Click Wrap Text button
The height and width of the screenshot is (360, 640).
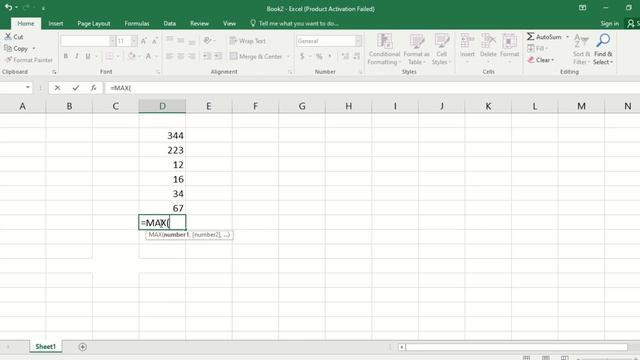[x=248, y=41]
